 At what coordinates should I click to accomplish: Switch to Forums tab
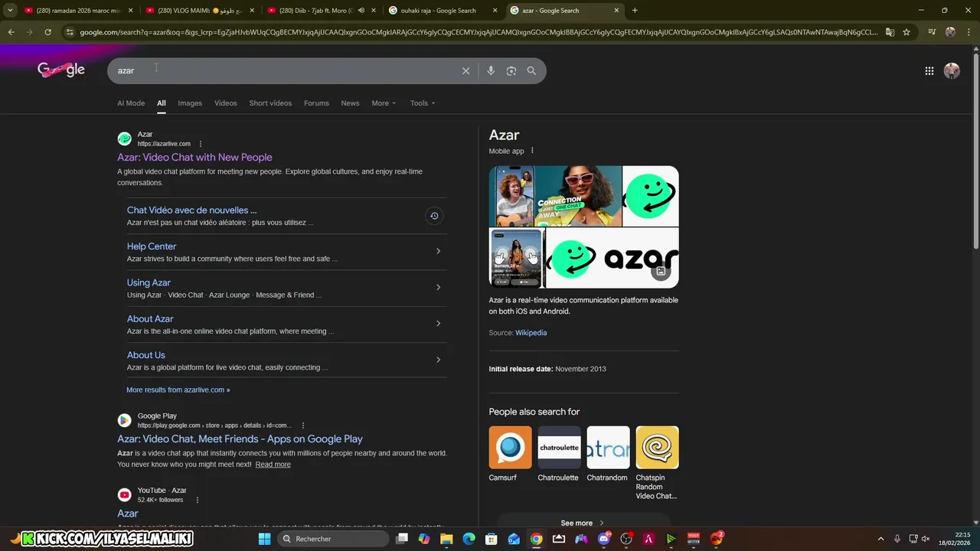click(316, 103)
